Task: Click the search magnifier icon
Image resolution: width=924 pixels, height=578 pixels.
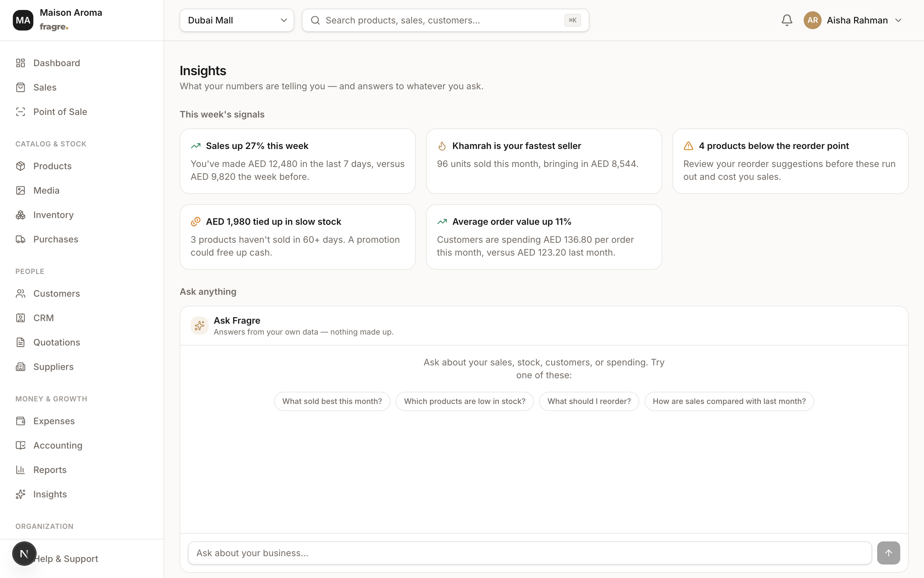Action: click(x=315, y=20)
